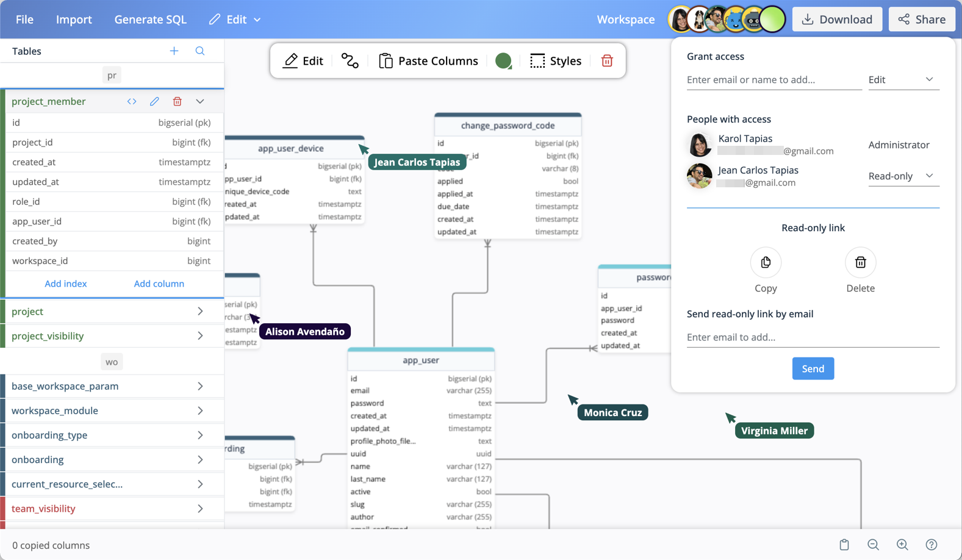Open the Generate SQL menu
The height and width of the screenshot is (560, 962).
tap(150, 20)
